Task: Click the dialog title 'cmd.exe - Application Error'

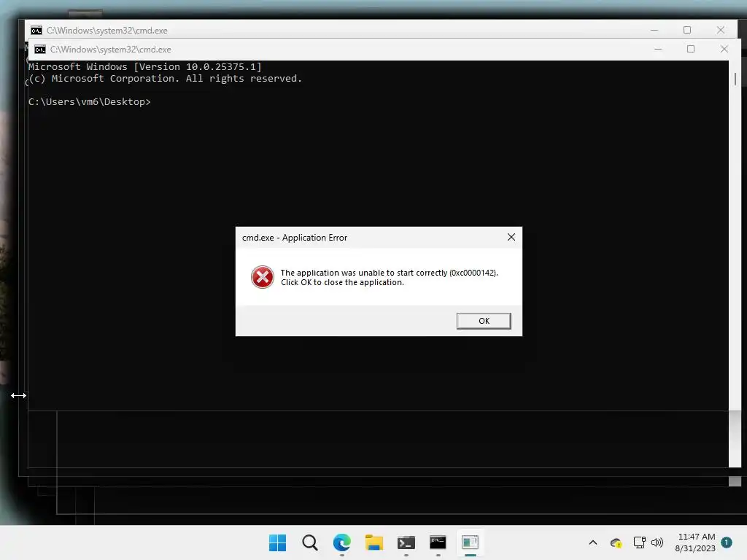Action: pyautogui.click(x=295, y=238)
